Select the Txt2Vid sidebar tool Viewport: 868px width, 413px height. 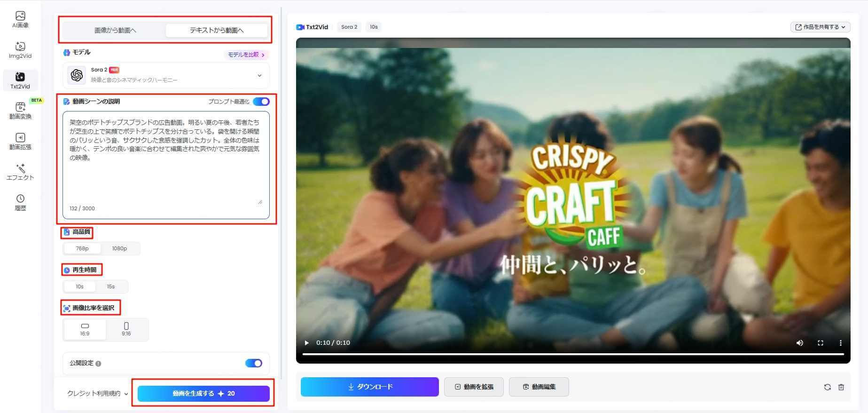tap(20, 80)
